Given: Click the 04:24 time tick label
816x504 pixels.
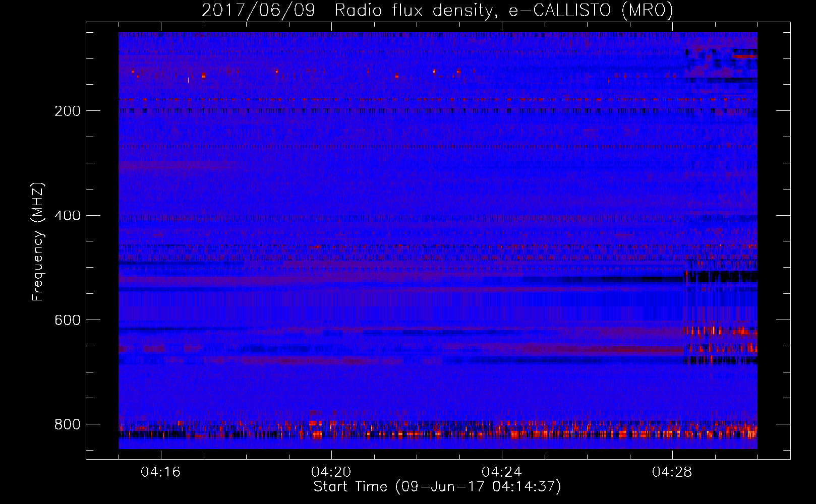Looking at the screenshot, I should 502,472.
